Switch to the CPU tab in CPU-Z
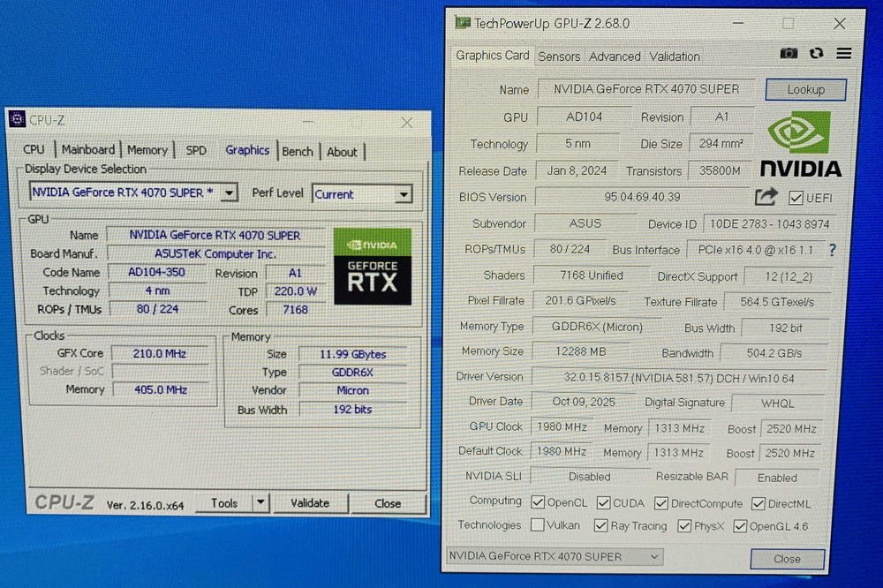Screen dimensions: 883x588 (34, 149)
